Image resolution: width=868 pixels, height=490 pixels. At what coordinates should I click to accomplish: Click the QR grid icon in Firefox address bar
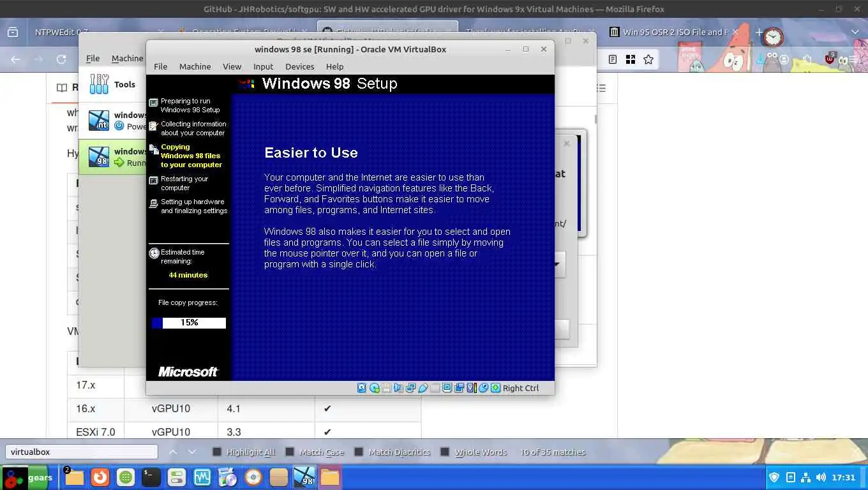pyautogui.click(x=631, y=59)
